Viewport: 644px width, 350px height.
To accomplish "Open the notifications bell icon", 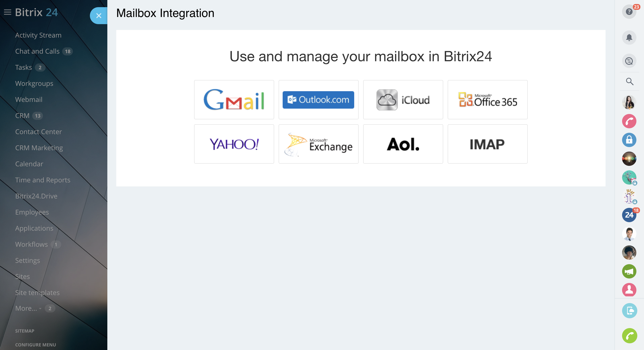I will point(629,38).
